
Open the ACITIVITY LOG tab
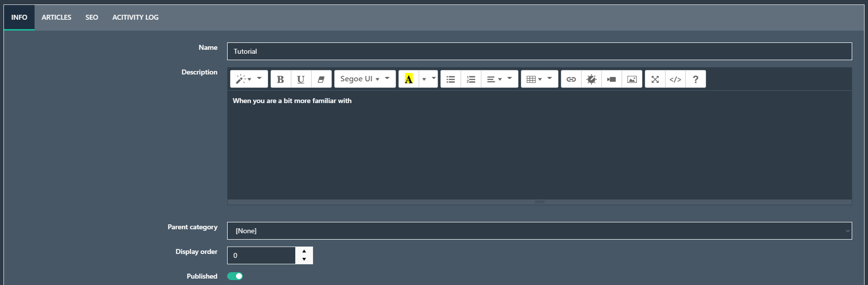point(135,17)
